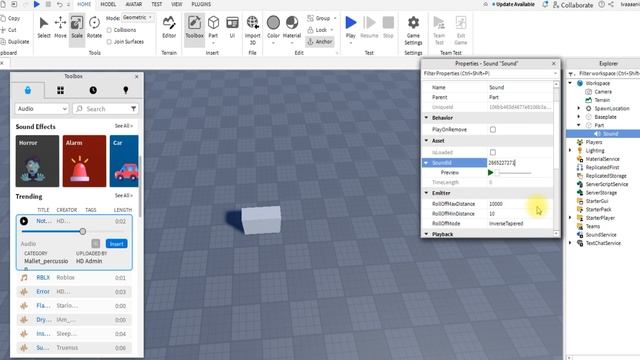Screen dimensions: 640x360
Task: Click the Toolbox Search field
Action: coord(106,109)
